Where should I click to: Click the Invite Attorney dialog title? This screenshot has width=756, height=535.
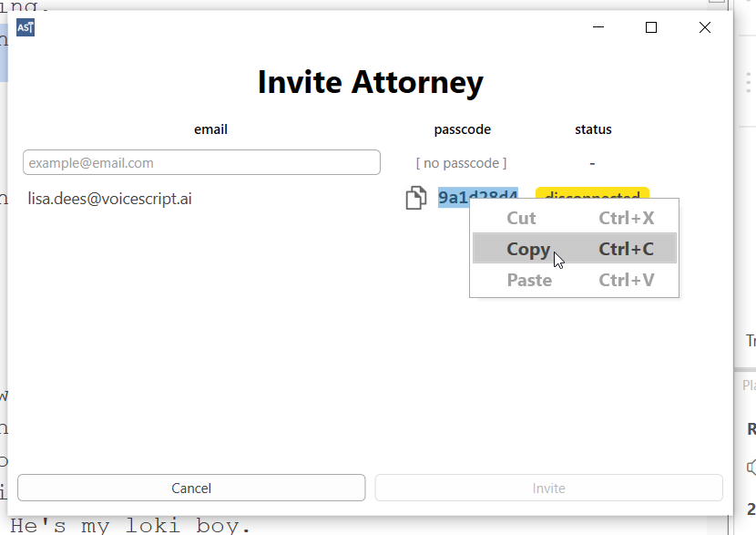pos(370,82)
